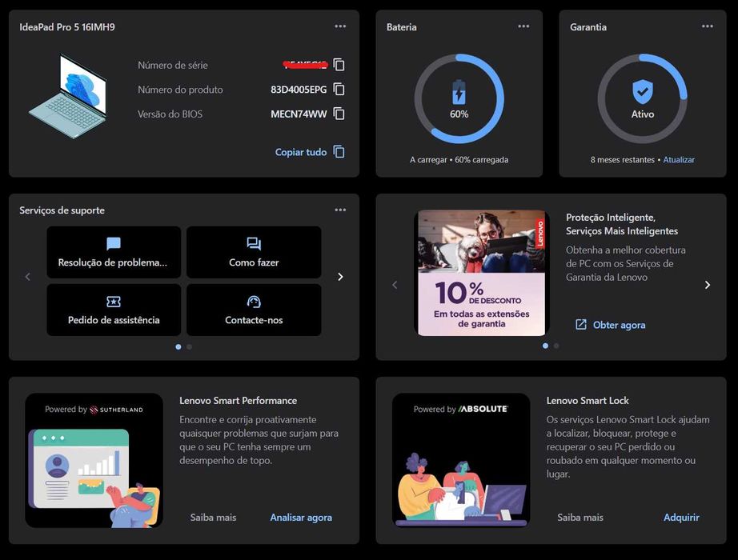Select first promotion carousel dot

point(546,346)
